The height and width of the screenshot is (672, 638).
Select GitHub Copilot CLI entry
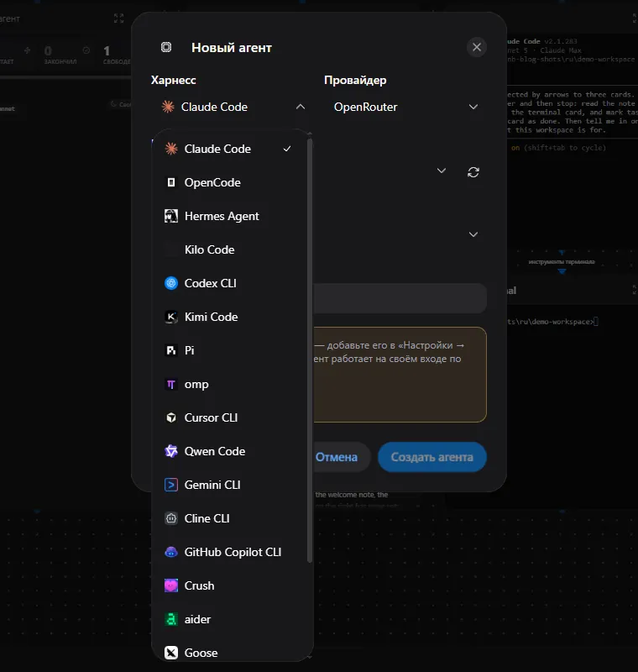229,552
